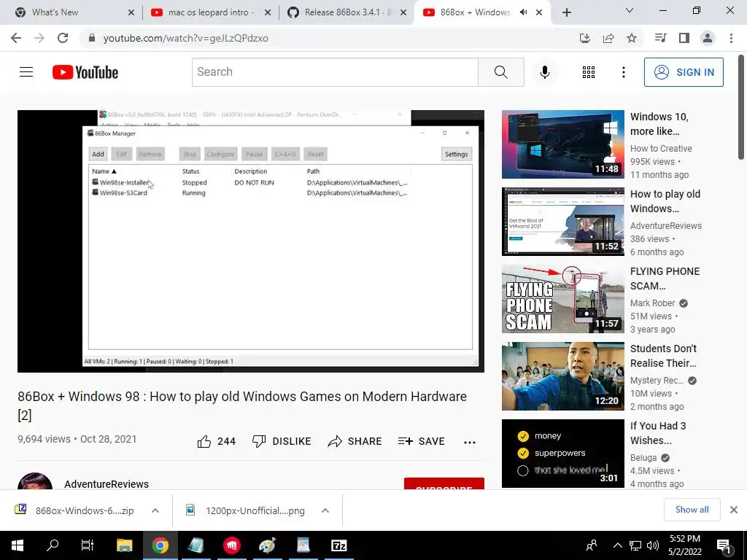The image size is (747, 560).
Task: Search with voice microphone icon
Action: tap(544, 72)
